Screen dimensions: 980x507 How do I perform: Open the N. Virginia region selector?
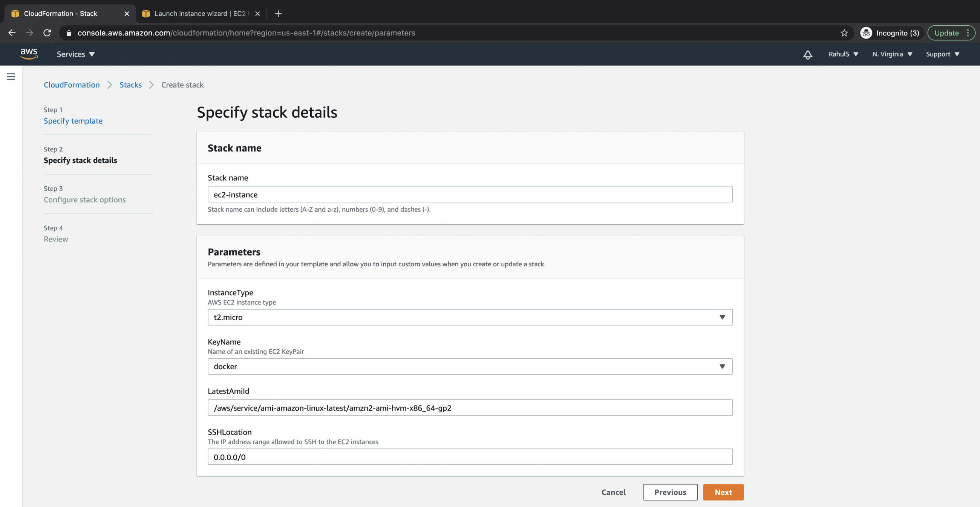coord(892,54)
